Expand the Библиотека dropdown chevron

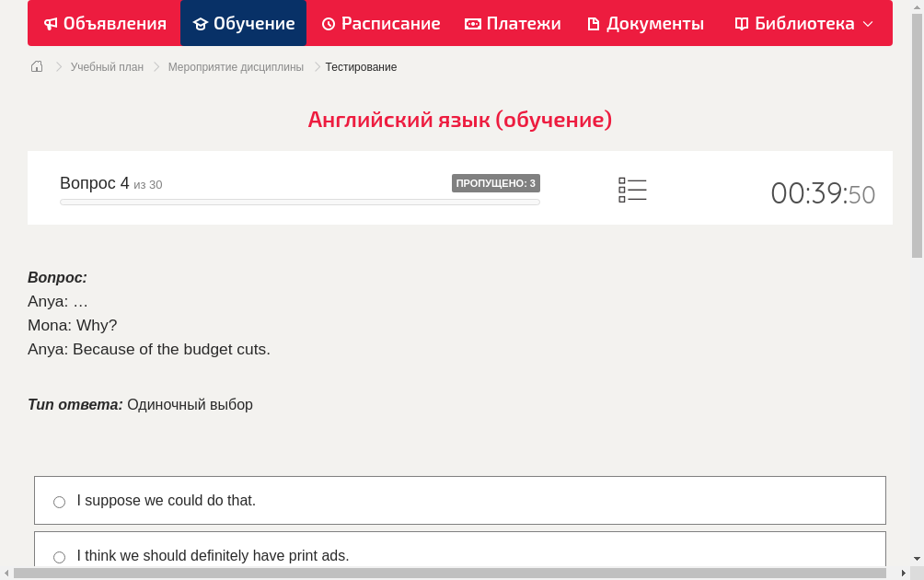point(868,24)
